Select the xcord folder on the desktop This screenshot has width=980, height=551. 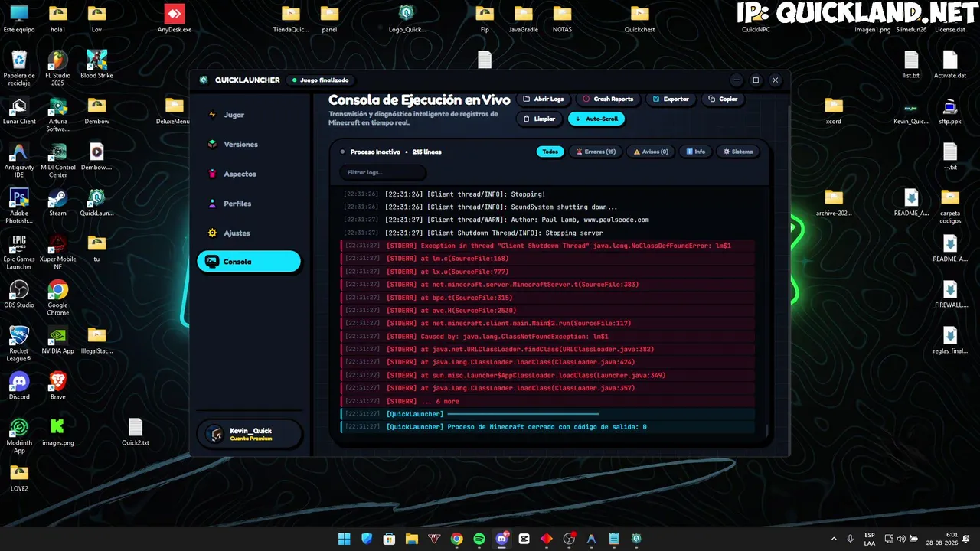click(834, 110)
